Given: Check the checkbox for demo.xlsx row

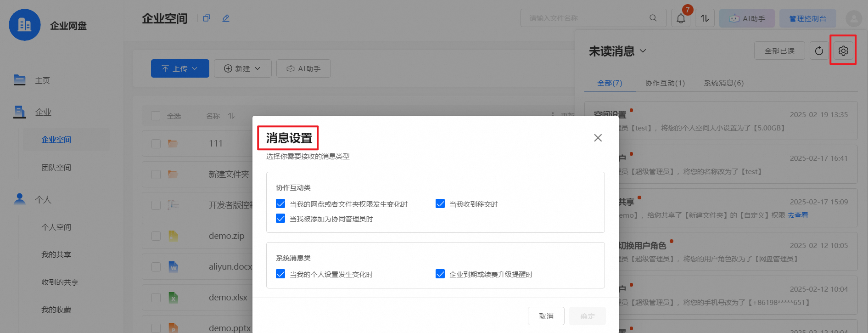Looking at the screenshot, I should tap(156, 298).
